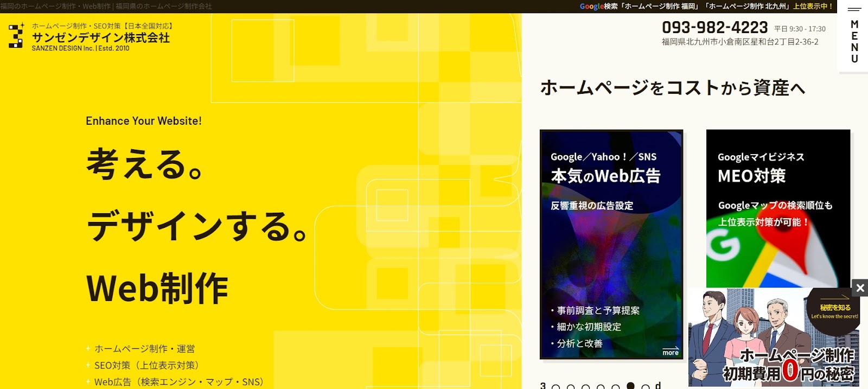This screenshot has width=868, height=389.
Task: Select the active filled pagination dot
Action: coord(630,386)
